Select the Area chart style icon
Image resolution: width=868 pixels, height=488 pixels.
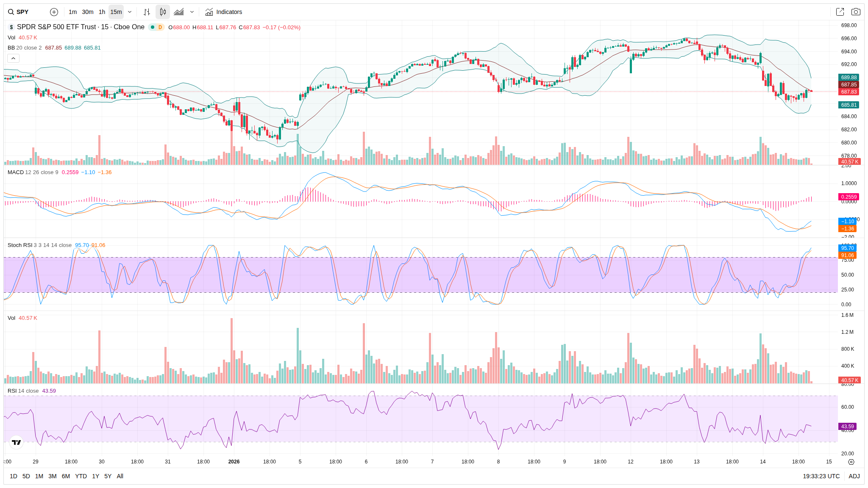pyautogui.click(x=179, y=12)
